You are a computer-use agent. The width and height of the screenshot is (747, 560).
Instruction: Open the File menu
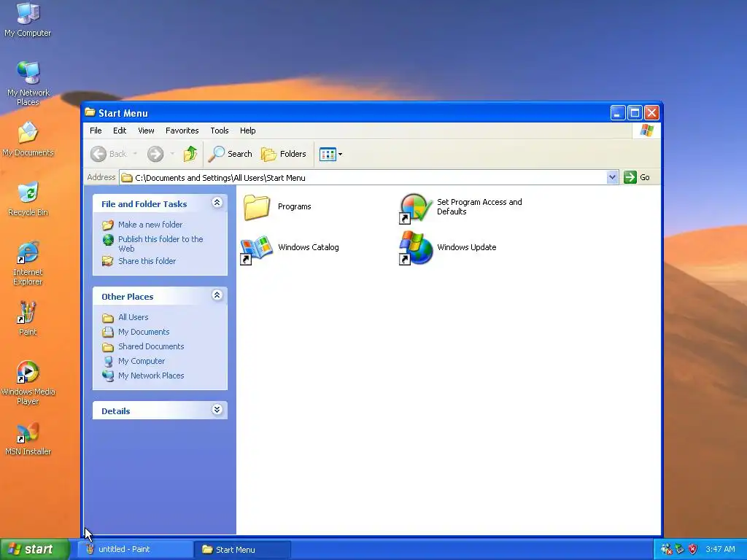click(96, 131)
